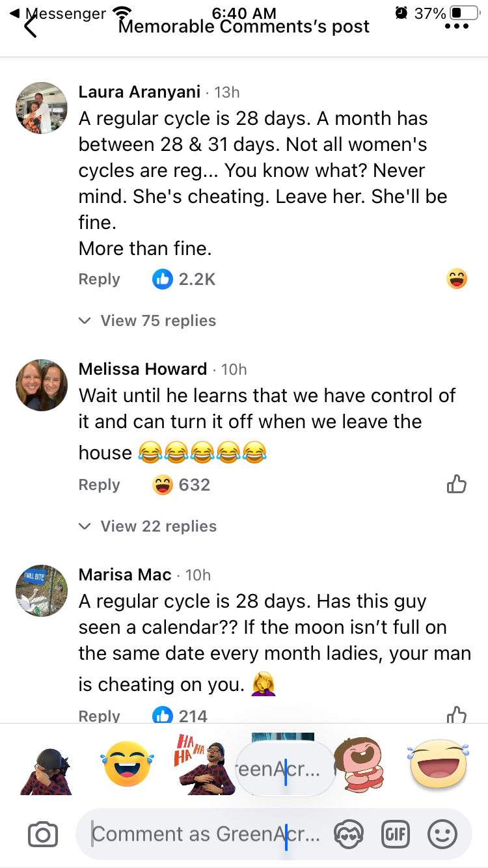Image resolution: width=488 pixels, height=868 pixels.
Task: Open Marisa Mac's profile name
Action: coord(125,575)
